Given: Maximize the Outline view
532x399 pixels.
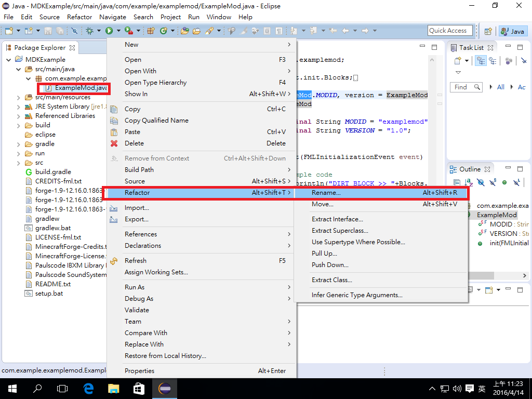Looking at the screenshot, I should (x=520, y=168).
